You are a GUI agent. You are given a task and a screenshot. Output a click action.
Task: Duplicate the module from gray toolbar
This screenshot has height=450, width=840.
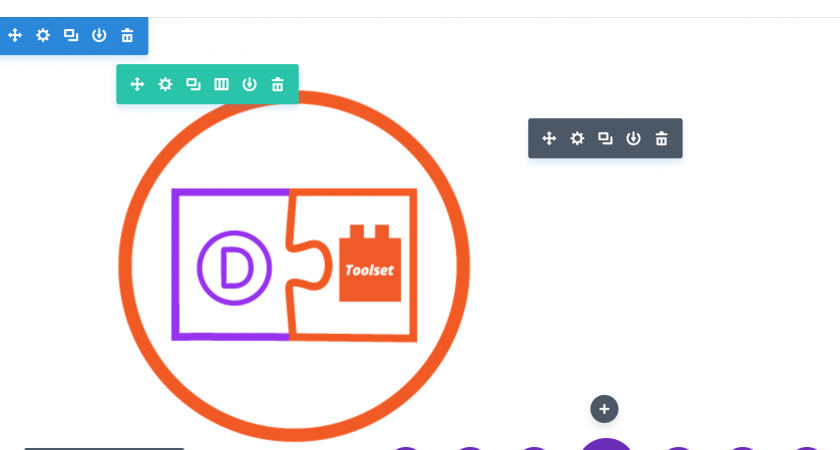point(605,138)
